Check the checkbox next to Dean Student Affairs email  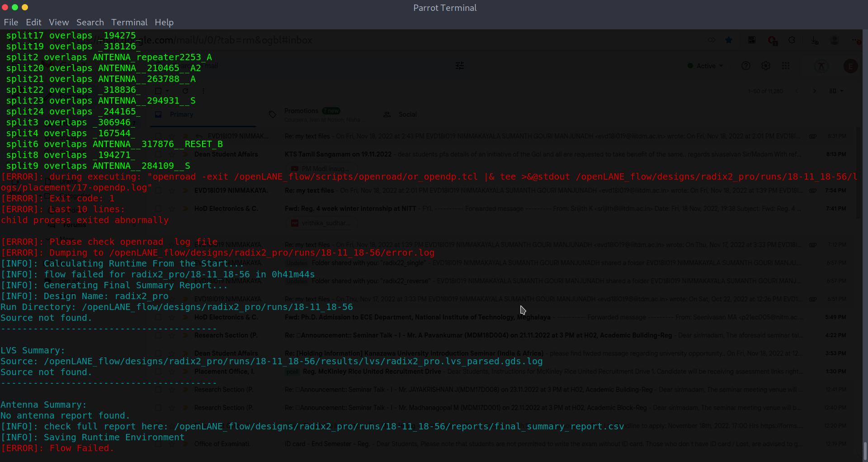157,154
